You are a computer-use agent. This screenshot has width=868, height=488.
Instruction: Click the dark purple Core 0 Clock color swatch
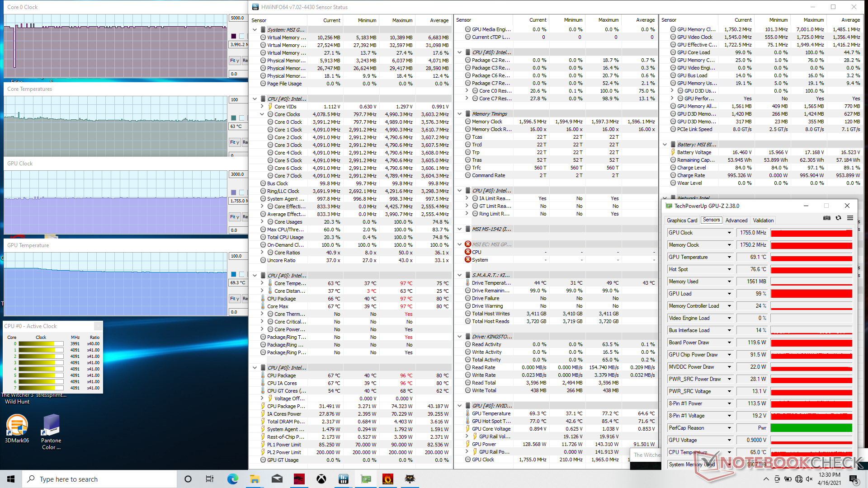pyautogui.click(x=234, y=36)
